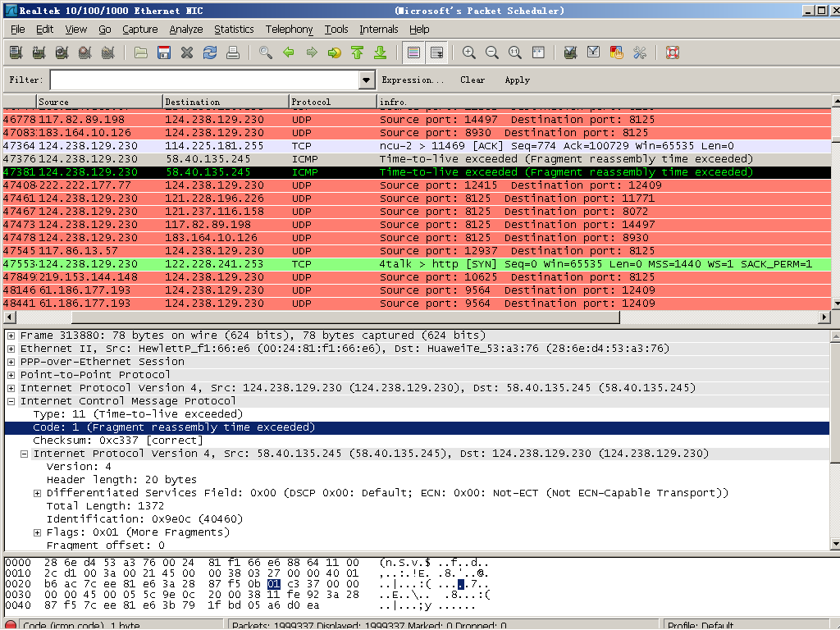
Task: Open the File menu
Action: pos(18,30)
